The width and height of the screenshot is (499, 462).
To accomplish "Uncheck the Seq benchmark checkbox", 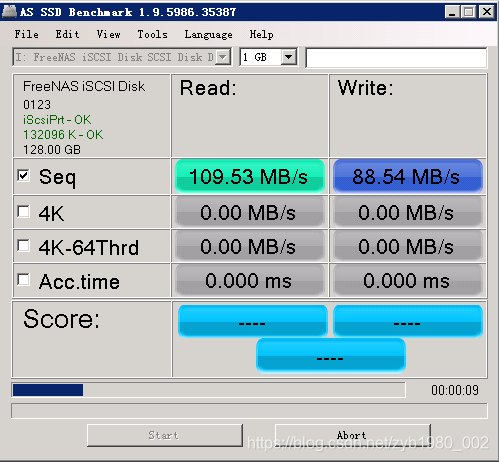I will tap(24, 176).
